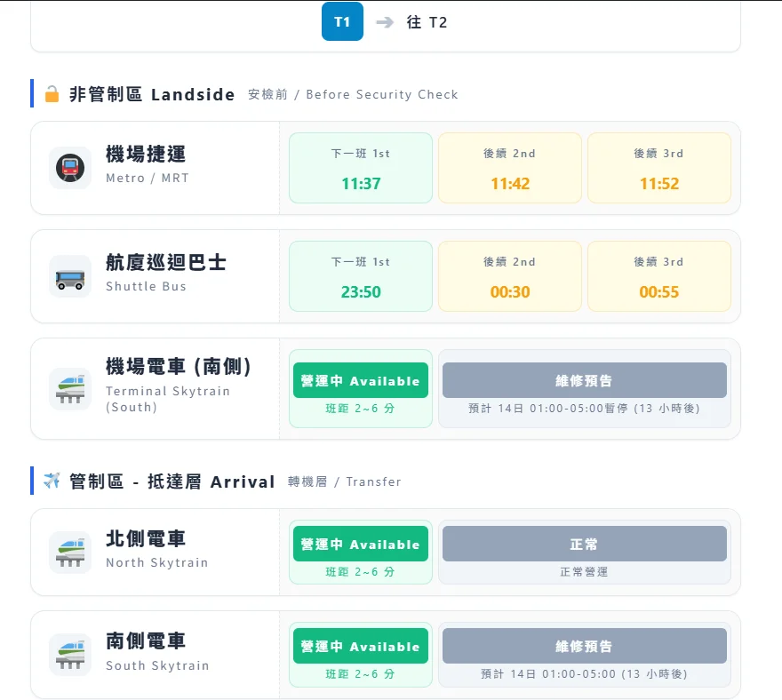Click 營運中 Available badge for North Skytrain
Viewport: 782px width, 700px height.
coord(361,544)
